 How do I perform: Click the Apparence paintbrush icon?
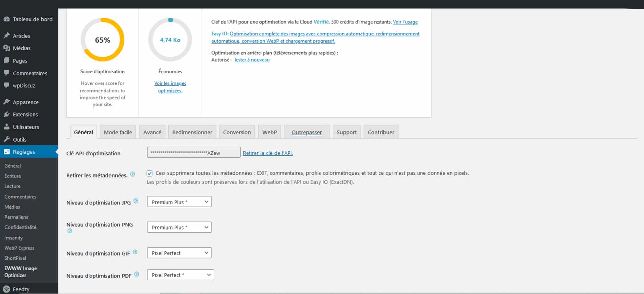(6, 102)
